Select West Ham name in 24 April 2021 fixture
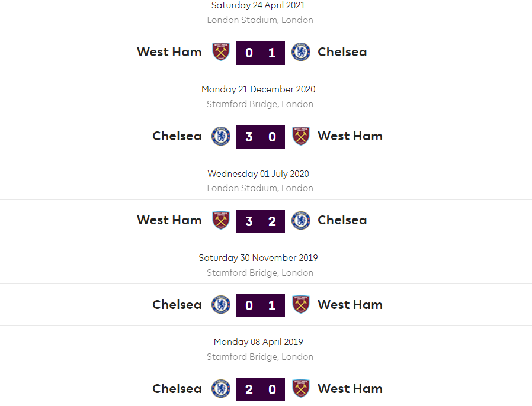Viewport: 532px width, 406px height. pos(169,52)
